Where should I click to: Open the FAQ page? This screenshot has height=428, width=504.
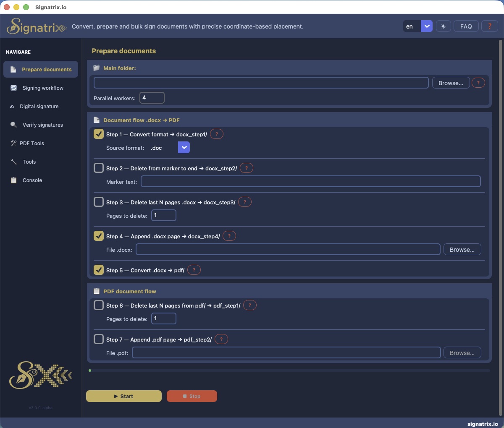pyautogui.click(x=466, y=26)
